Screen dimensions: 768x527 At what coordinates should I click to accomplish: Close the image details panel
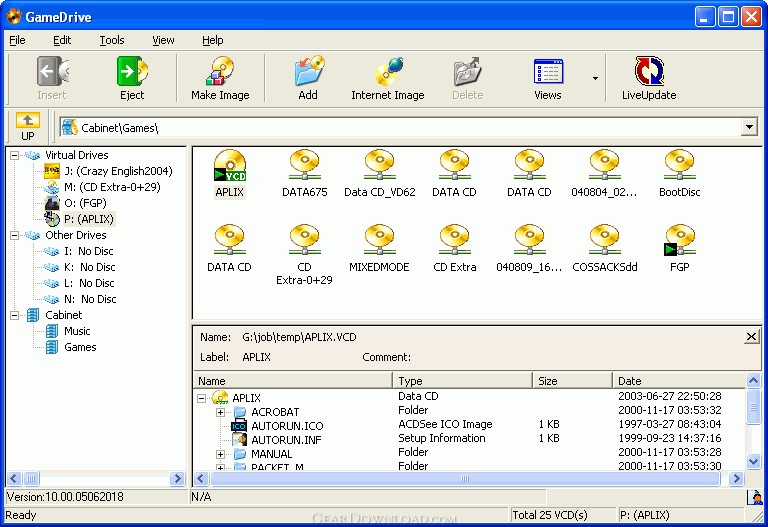pyautogui.click(x=751, y=337)
